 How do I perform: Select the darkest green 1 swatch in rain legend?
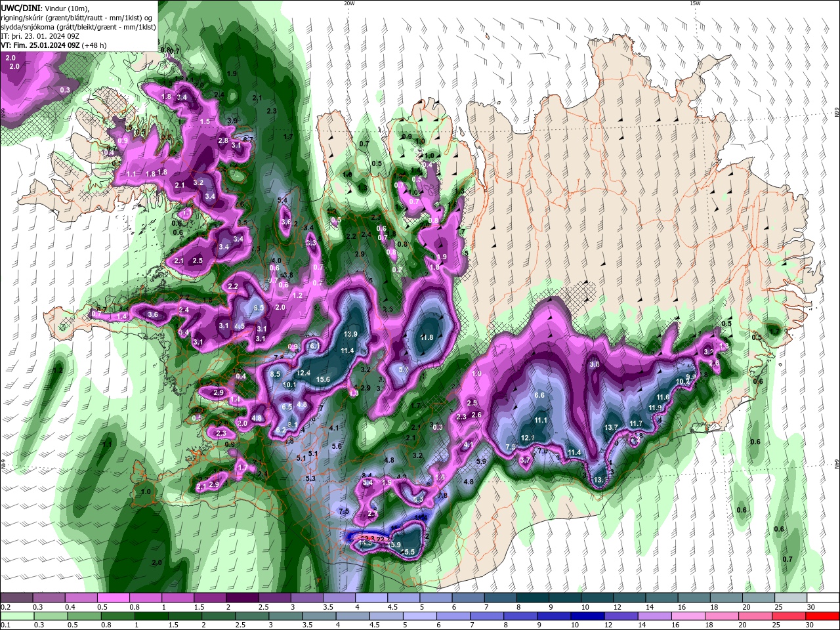click(152, 616)
